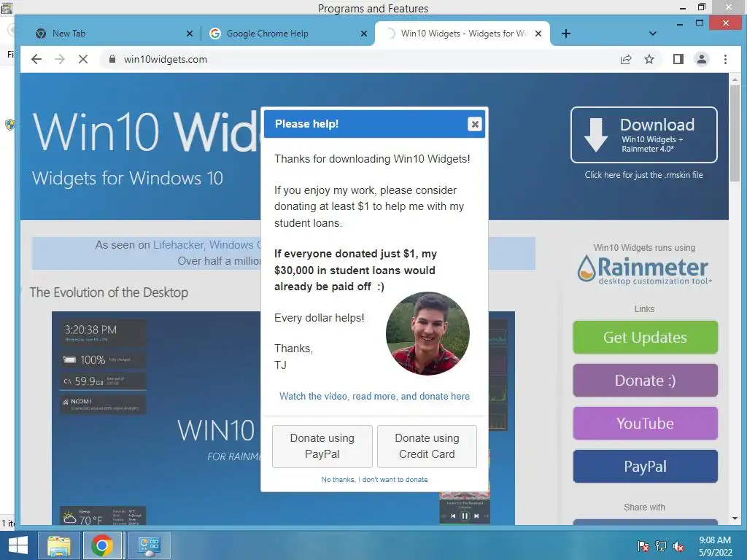Screen dimensions: 747x560
Task: Click the page scrollbar thumb
Action: (735, 133)
